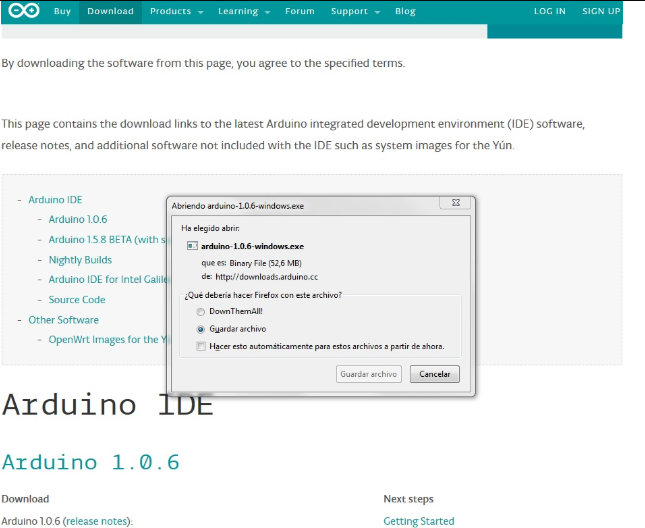Close the Abriendo arduino download dialog

pyautogui.click(x=456, y=202)
